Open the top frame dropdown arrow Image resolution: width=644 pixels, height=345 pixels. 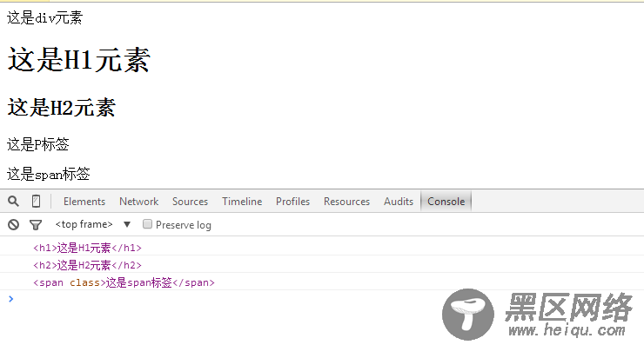pos(127,224)
